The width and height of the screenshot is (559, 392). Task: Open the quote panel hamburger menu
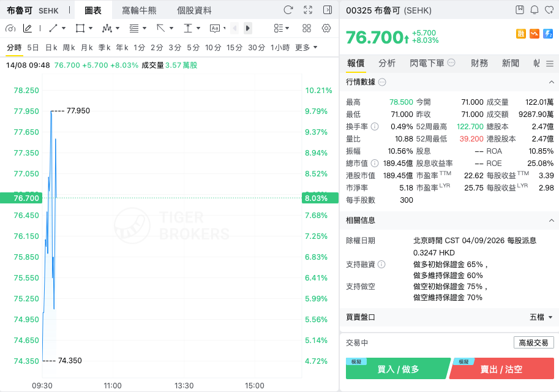pyautogui.click(x=550, y=64)
